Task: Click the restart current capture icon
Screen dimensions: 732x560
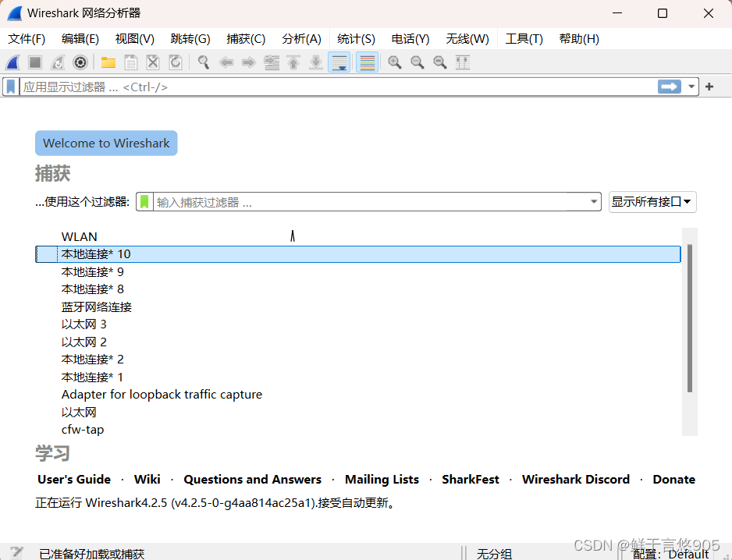Action: (58, 62)
